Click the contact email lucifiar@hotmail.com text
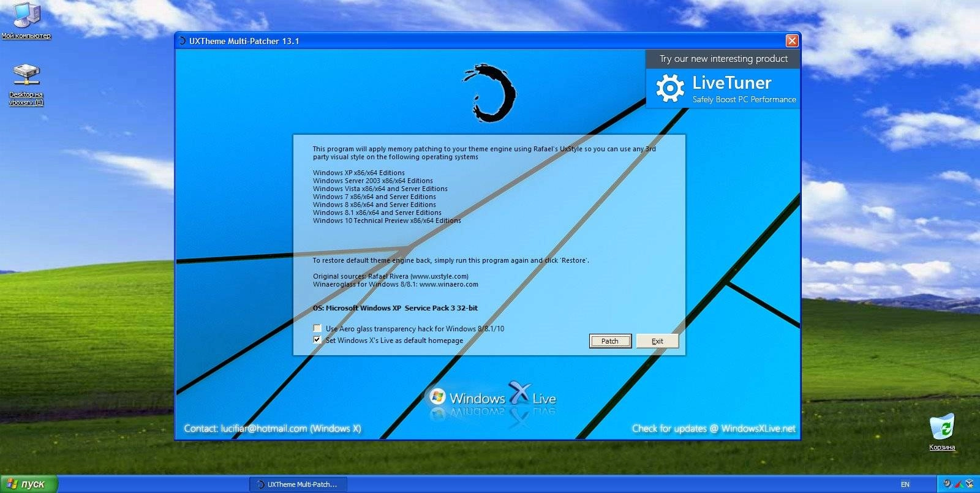 (264, 429)
